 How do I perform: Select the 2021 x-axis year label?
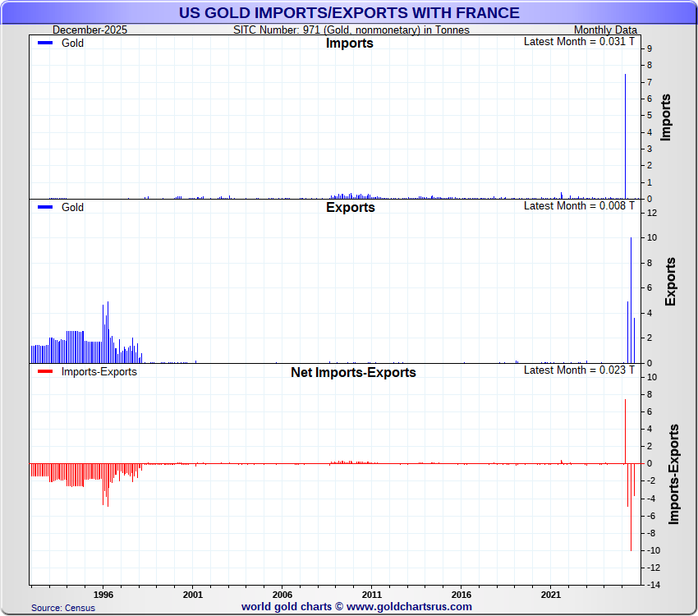(551, 594)
